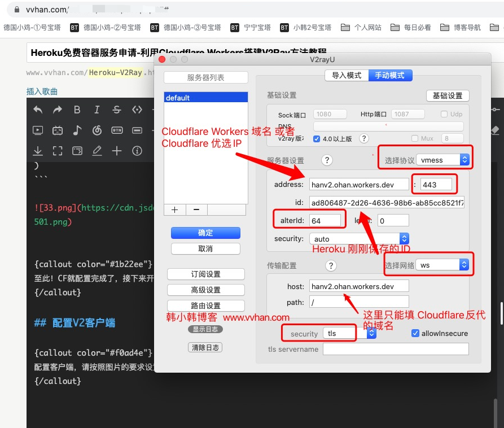The width and height of the screenshot is (504, 428).
Task: Remove selected server with the minus button
Action: (x=196, y=209)
